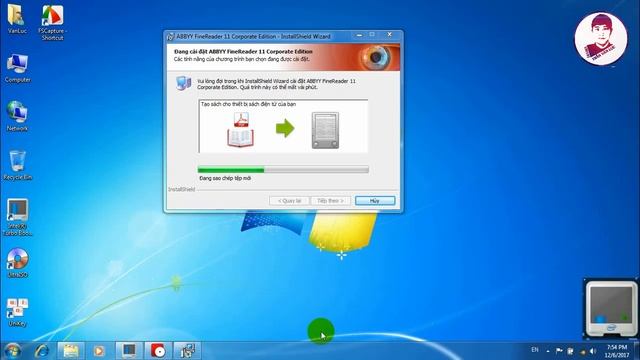The height and width of the screenshot is (360, 640).
Task: Open the Windows Start menu
Action: pyautogui.click(x=12, y=351)
